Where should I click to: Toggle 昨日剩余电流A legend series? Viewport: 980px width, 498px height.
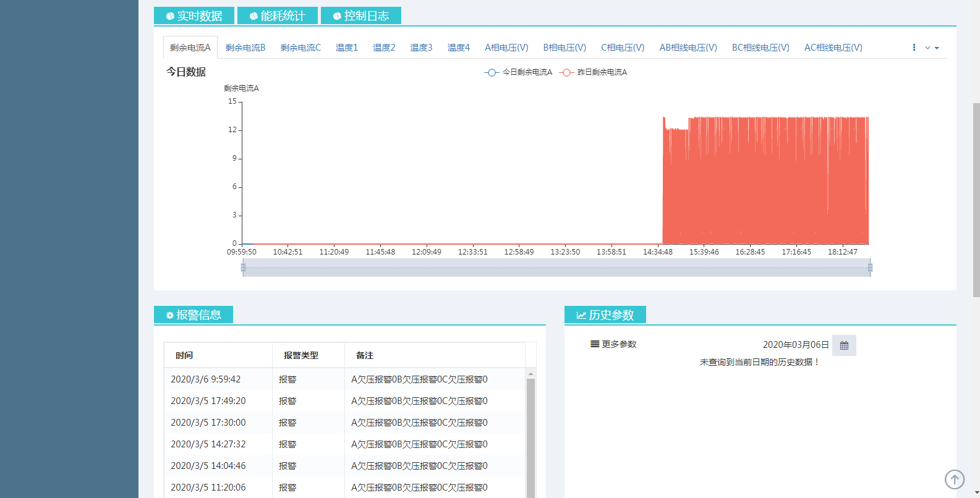click(594, 72)
